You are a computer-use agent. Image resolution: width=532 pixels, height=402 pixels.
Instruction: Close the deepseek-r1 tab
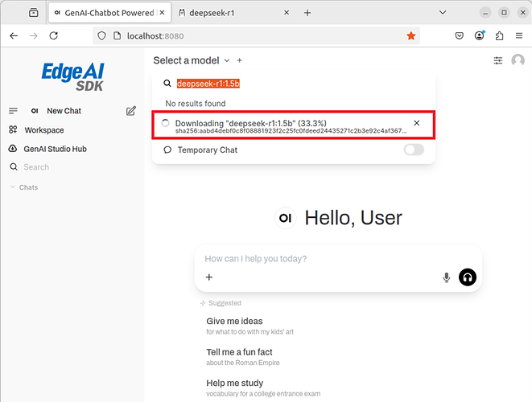[287, 13]
